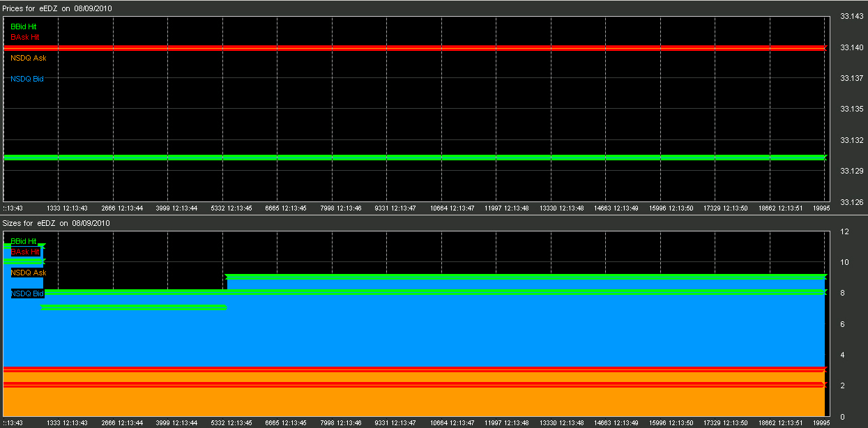Click 17329 12:13:50 tick under Sizes chart
The height and width of the screenshot is (428, 868).
(725, 422)
